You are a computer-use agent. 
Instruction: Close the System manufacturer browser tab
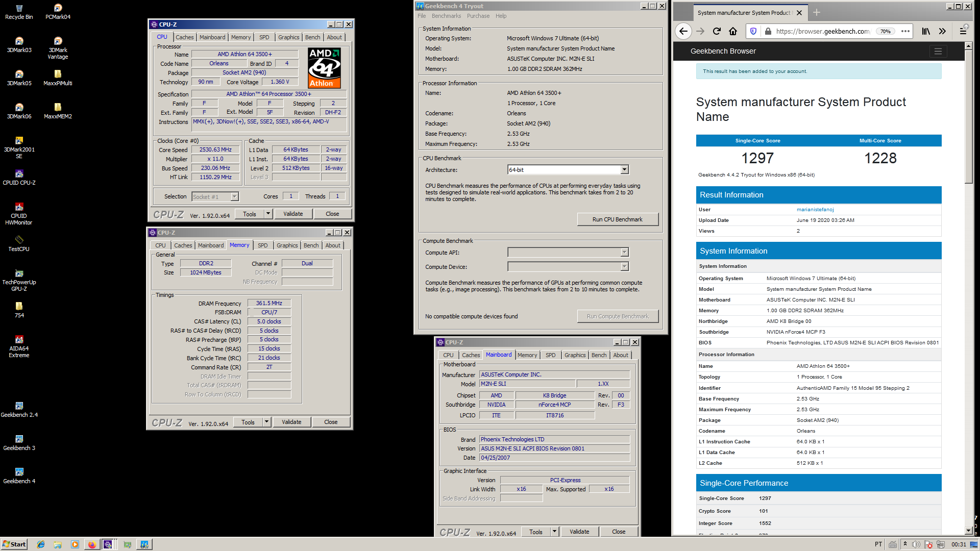point(799,13)
